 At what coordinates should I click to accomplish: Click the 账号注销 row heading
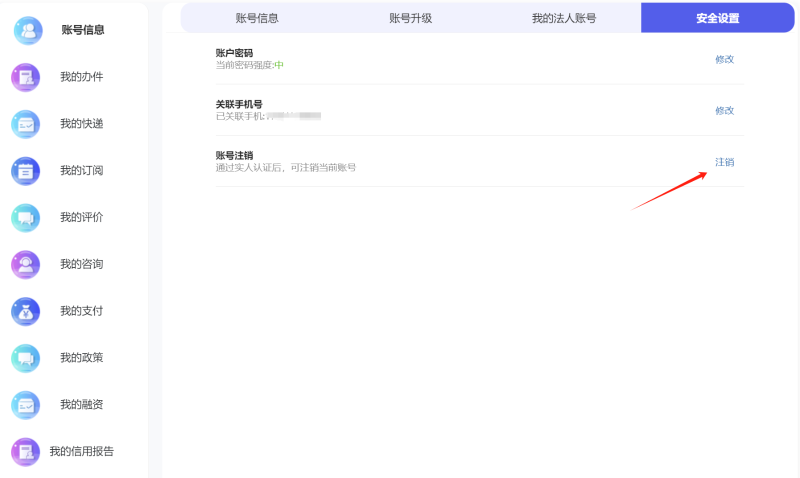[x=234, y=155]
